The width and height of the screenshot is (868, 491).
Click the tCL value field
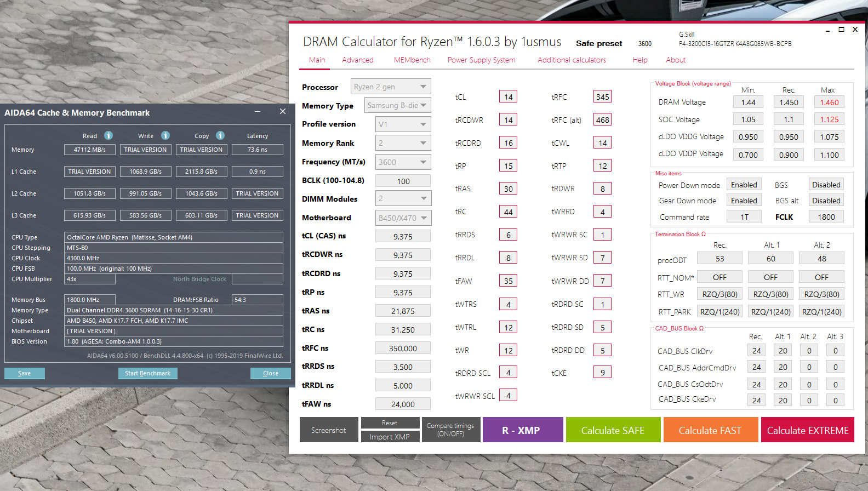pyautogui.click(x=509, y=96)
